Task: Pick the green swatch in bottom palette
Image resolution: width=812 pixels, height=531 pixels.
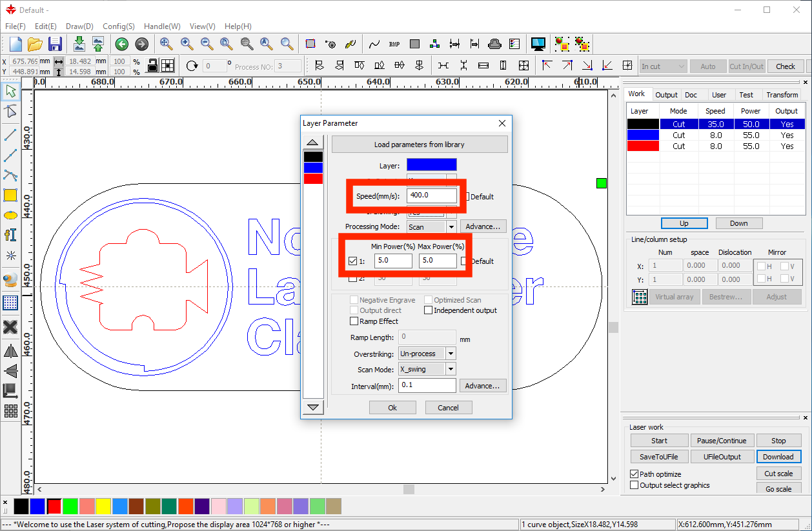Action: click(70, 506)
